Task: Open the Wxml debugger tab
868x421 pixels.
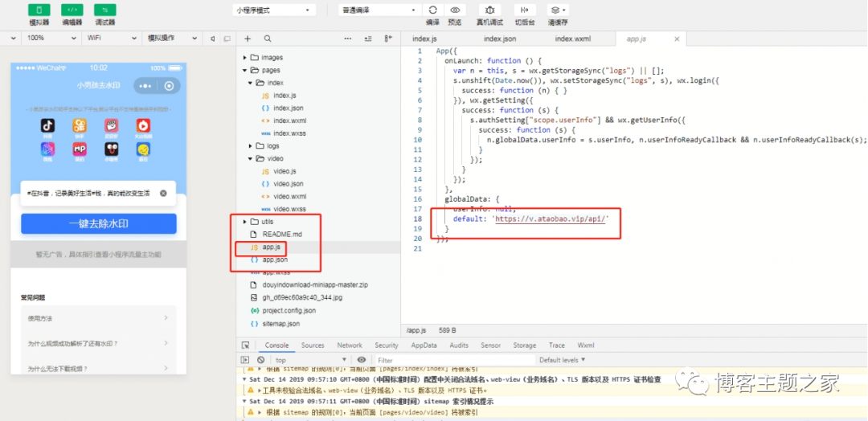Action: coord(586,345)
